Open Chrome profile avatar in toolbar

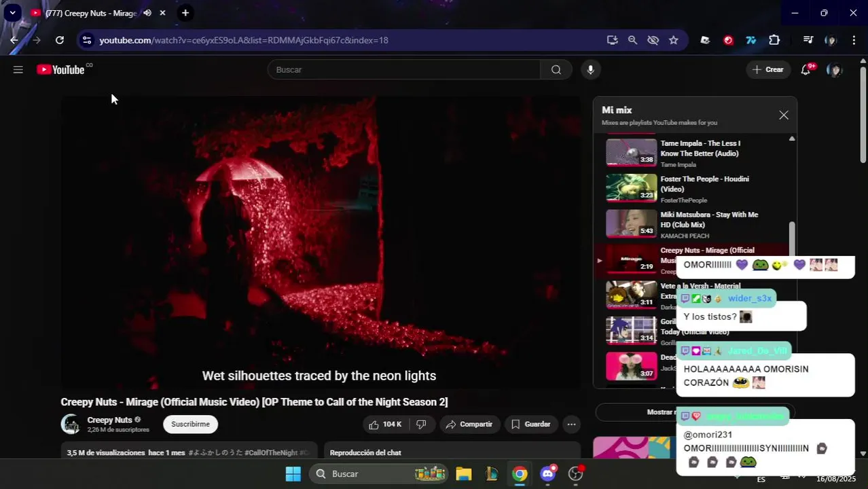click(x=830, y=40)
